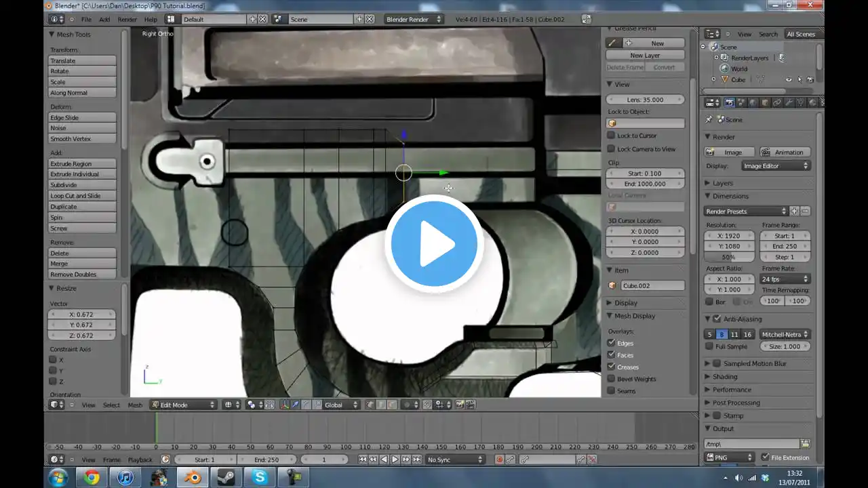Image resolution: width=868 pixels, height=488 pixels.
Task: Click the Extrude Region button
Action: [82, 163]
